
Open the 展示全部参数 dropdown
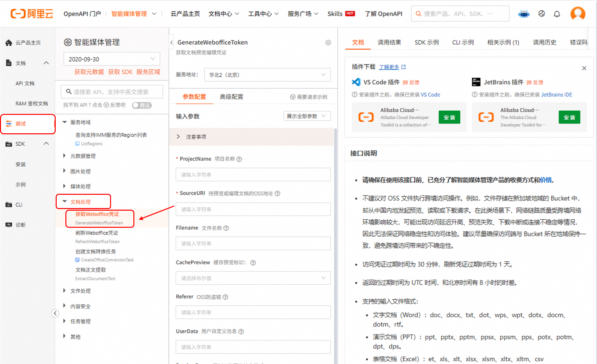[307, 116]
